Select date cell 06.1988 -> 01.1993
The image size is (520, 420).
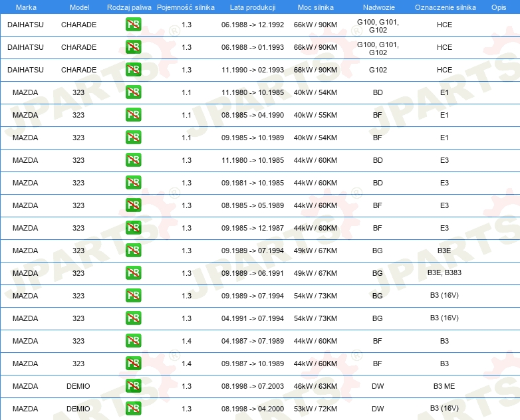click(x=253, y=47)
